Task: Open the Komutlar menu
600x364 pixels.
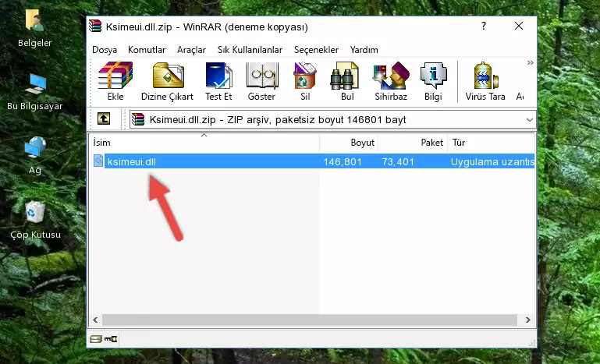Action: tap(147, 50)
